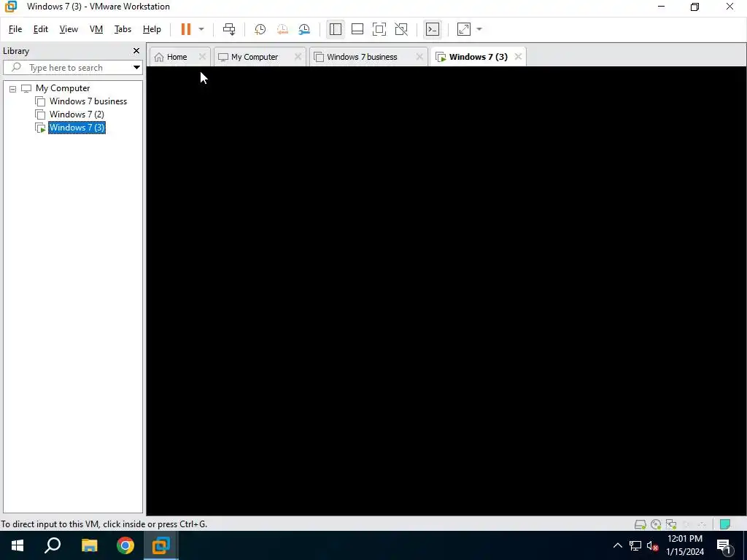The width and height of the screenshot is (747, 560).
Task: Click the muted volume tray icon
Action: (653, 545)
